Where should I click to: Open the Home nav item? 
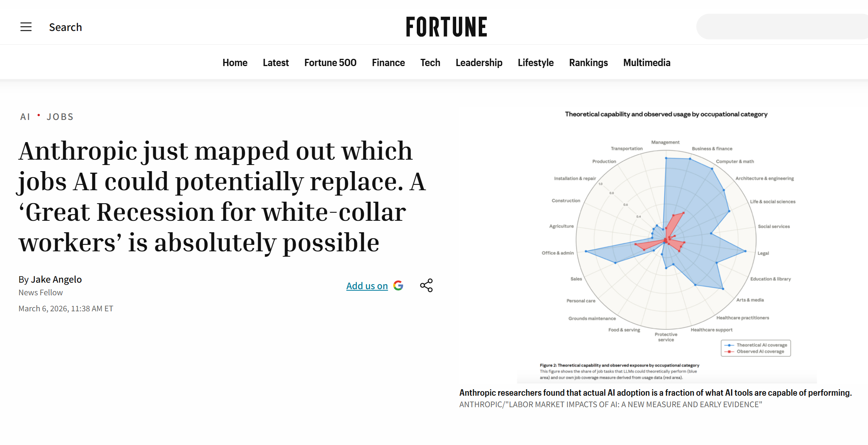coord(235,63)
